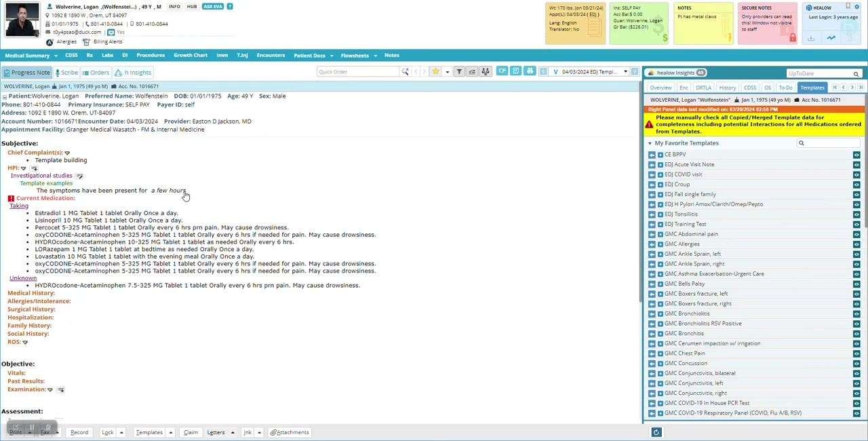Click the patient photo thumbnail
The image size is (868, 441).
22,20
